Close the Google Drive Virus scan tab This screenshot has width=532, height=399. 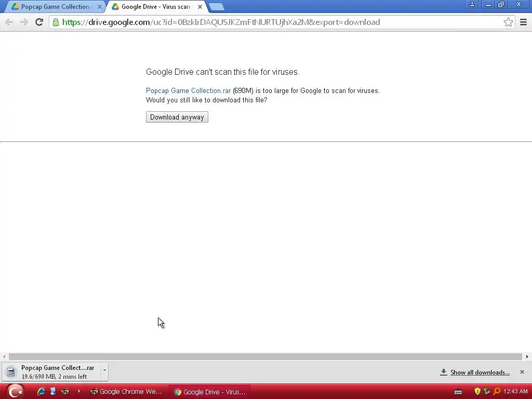[200, 6]
